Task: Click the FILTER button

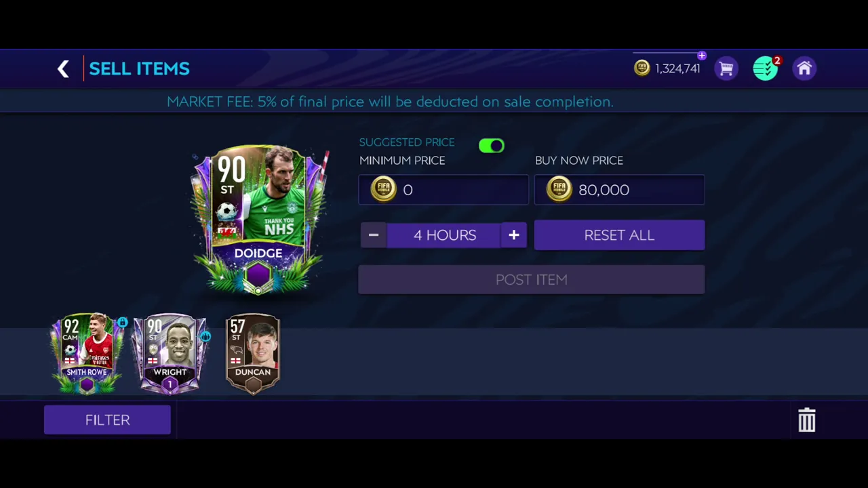Action: [107, 420]
